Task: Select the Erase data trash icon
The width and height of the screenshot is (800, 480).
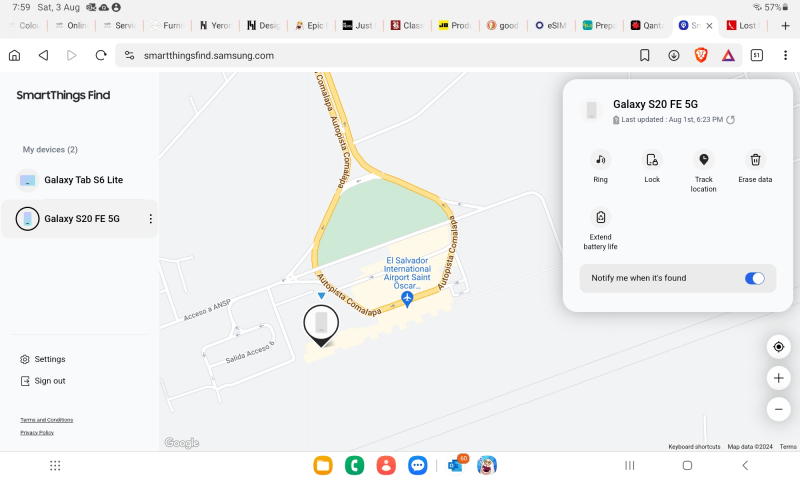Action: point(755,160)
